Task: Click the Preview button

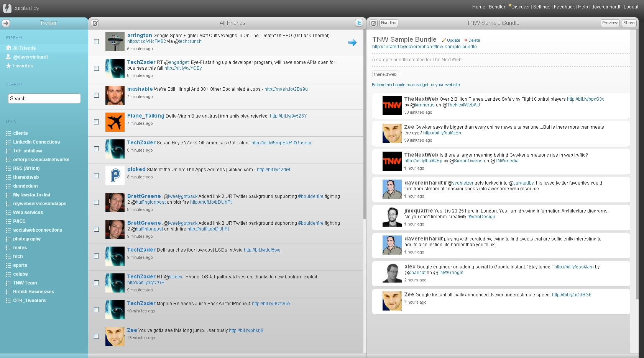Action: [609, 23]
